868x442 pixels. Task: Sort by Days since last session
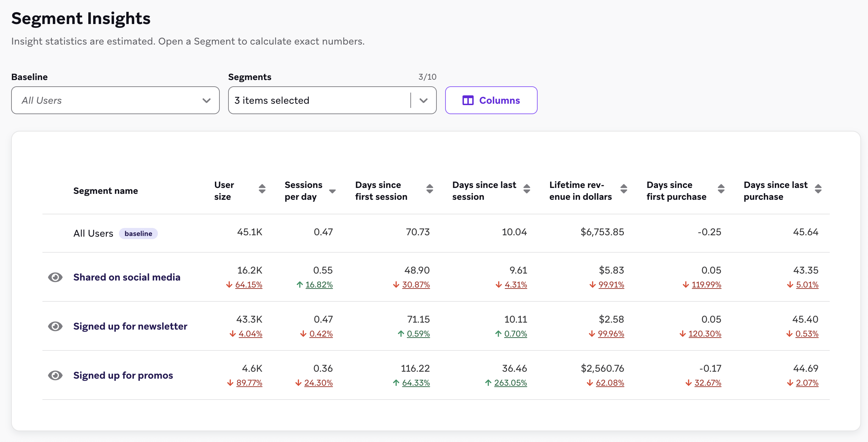tap(527, 189)
